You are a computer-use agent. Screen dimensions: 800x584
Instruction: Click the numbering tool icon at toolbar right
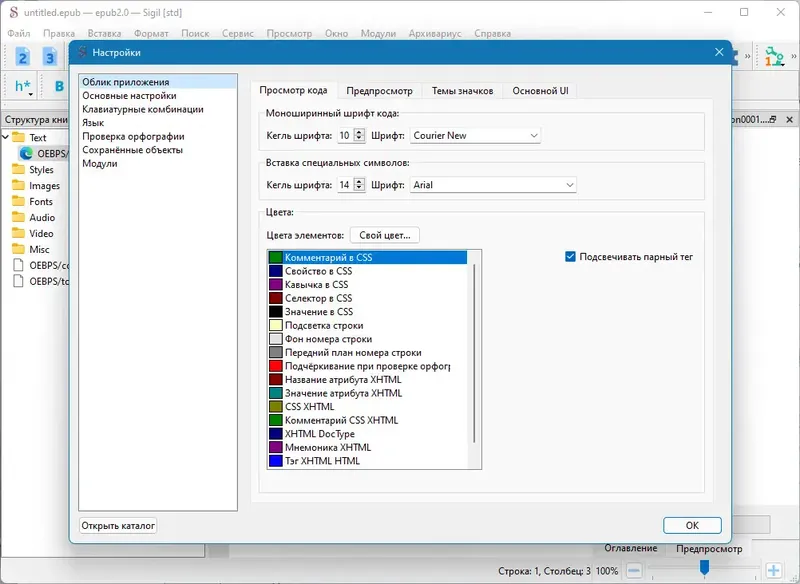[774, 56]
